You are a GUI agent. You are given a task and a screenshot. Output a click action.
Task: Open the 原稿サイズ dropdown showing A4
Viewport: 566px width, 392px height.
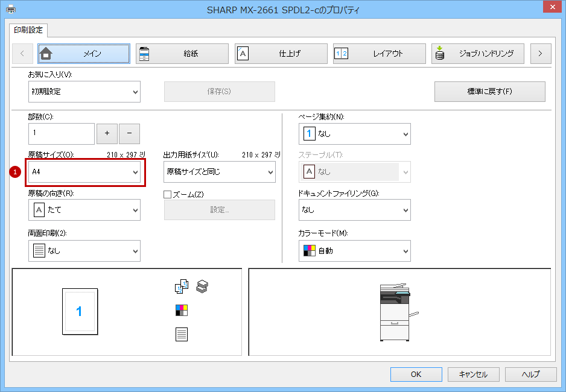pos(84,172)
